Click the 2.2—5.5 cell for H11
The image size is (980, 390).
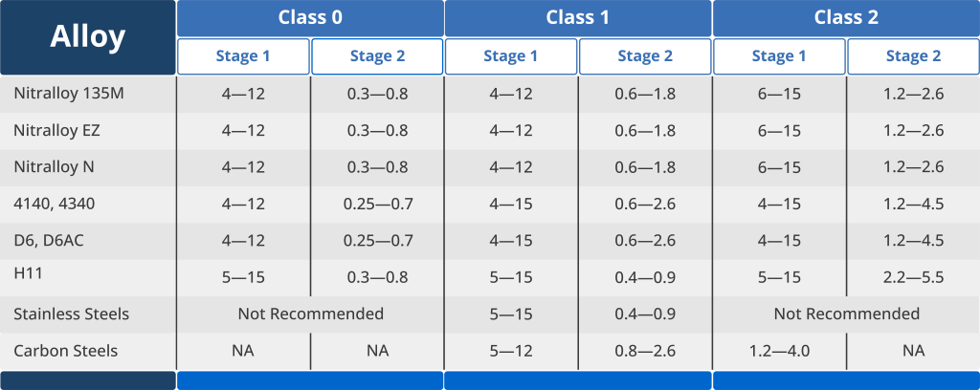tap(913, 277)
